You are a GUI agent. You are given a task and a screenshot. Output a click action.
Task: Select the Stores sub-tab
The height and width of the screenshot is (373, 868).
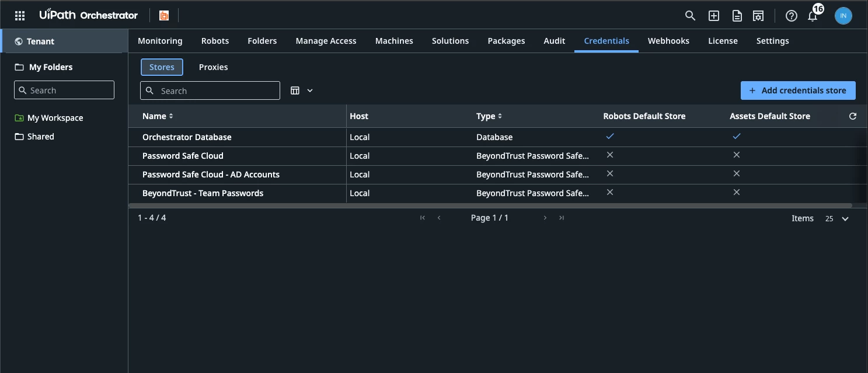pyautogui.click(x=162, y=67)
